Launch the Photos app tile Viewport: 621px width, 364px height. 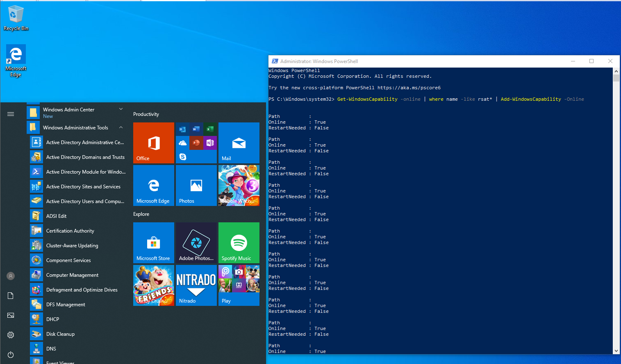[196, 185]
